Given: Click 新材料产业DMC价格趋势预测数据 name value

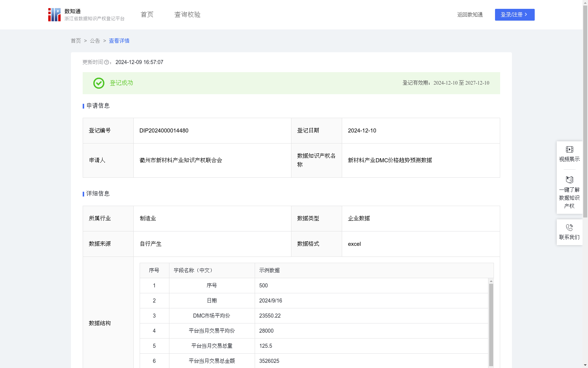Looking at the screenshot, I should point(390,160).
